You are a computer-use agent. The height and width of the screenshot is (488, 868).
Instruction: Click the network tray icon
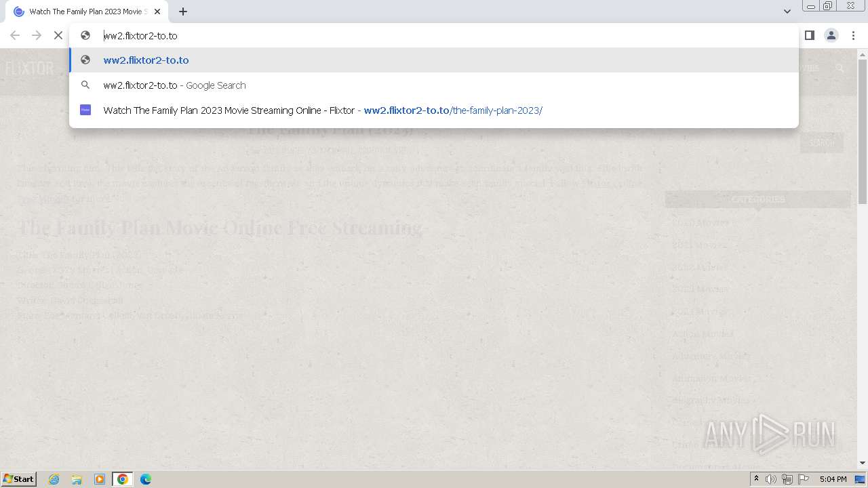[x=787, y=479]
